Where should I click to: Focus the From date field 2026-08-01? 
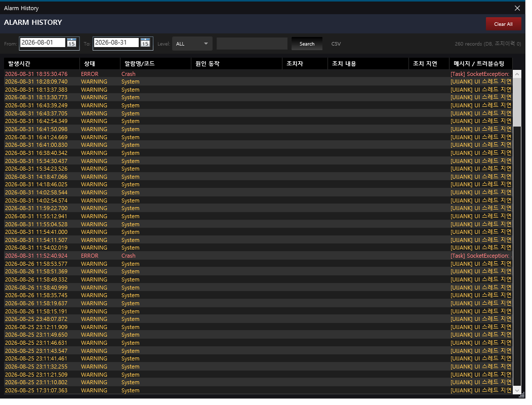[x=43, y=43]
